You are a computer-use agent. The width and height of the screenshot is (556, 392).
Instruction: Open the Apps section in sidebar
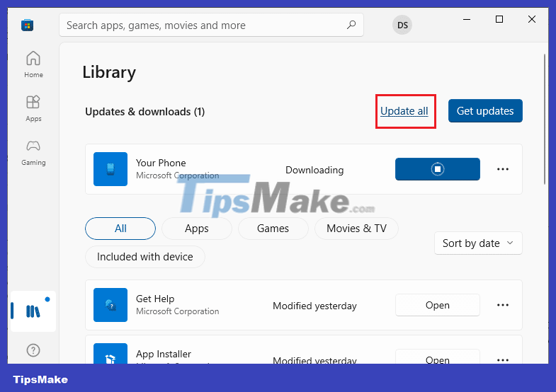tap(33, 108)
